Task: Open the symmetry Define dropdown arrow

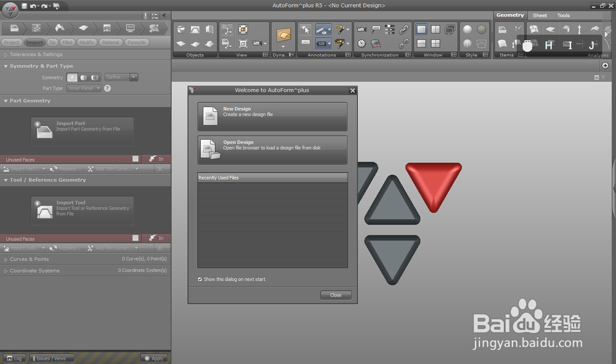Action: click(134, 78)
